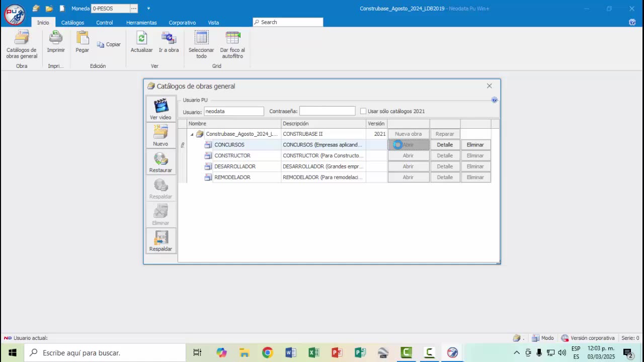Image resolution: width=644 pixels, height=362 pixels.
Task: Click the Nueva obra button
Action: point(408,134)
